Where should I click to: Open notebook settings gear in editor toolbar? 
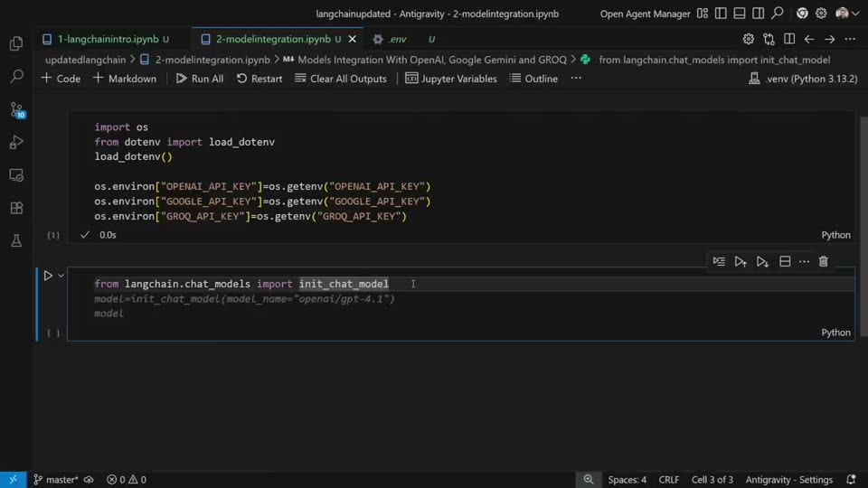coord(748,39)
